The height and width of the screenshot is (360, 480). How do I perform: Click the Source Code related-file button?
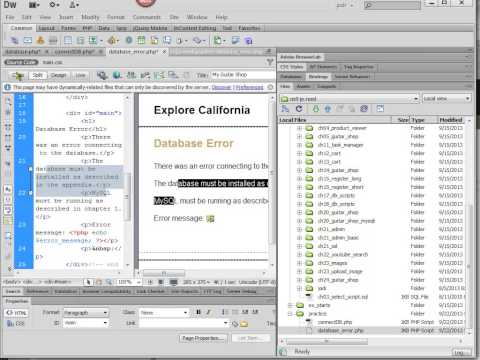21,62
